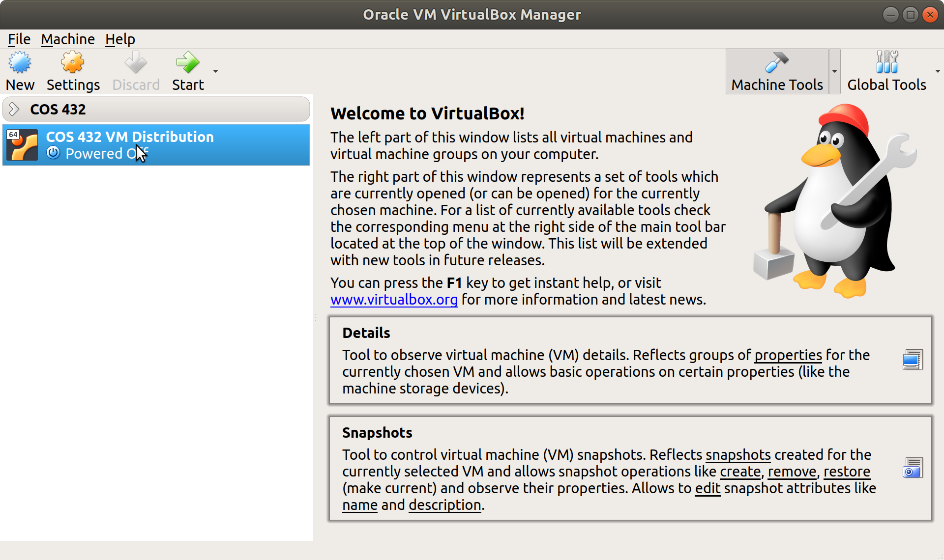Click the restore snapshot link
The image size is (944, 560).
point(847,472)
